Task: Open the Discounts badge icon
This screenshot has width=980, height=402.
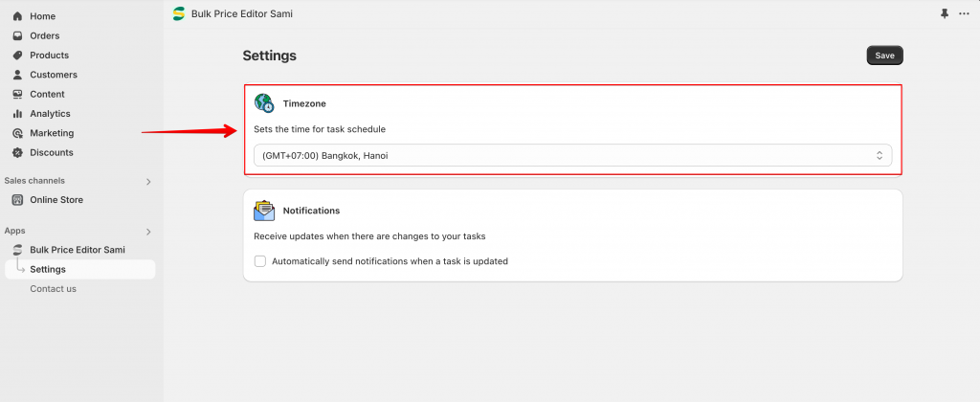Action: tap(17, 152)
